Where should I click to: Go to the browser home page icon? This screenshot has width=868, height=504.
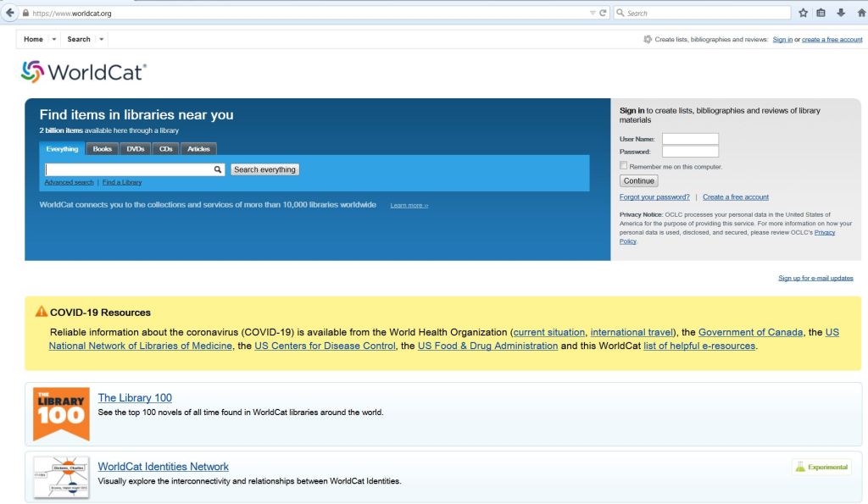(x=860, y=13)
